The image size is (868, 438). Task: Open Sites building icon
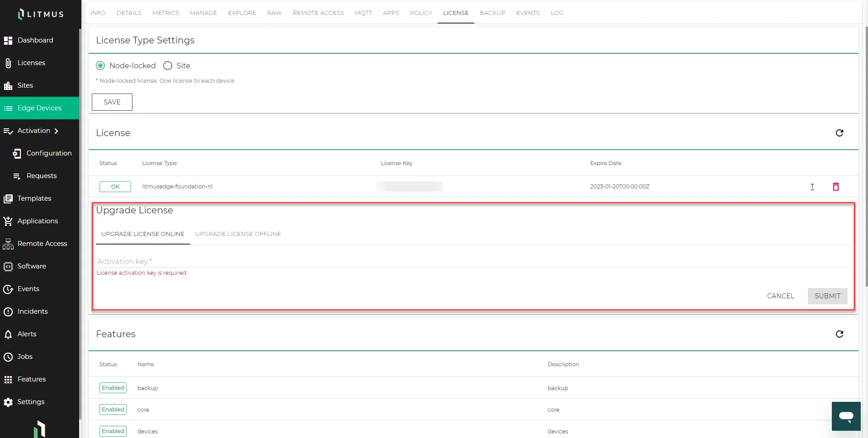8,86
